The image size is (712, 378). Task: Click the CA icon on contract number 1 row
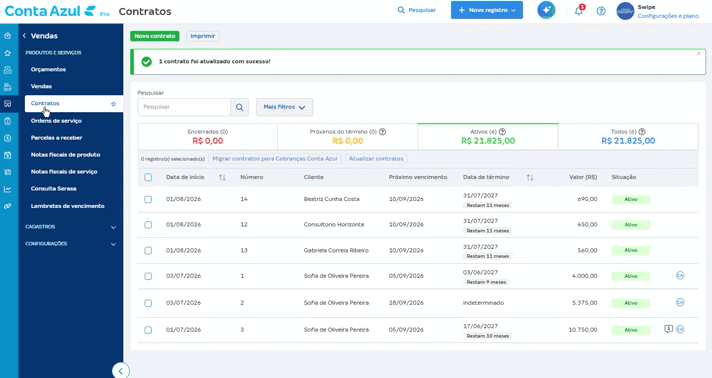coord(680,275)
